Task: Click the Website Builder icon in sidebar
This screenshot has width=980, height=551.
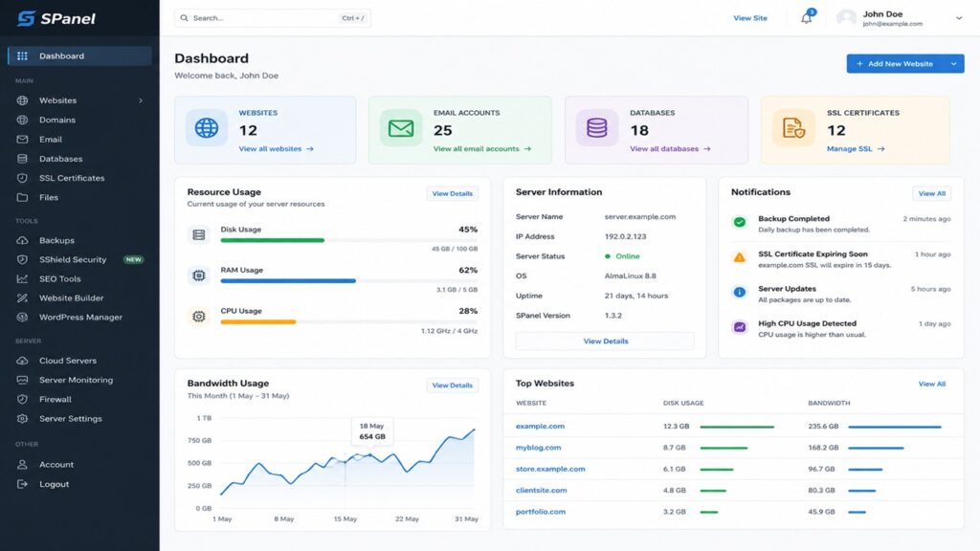Action: point(23,298)
